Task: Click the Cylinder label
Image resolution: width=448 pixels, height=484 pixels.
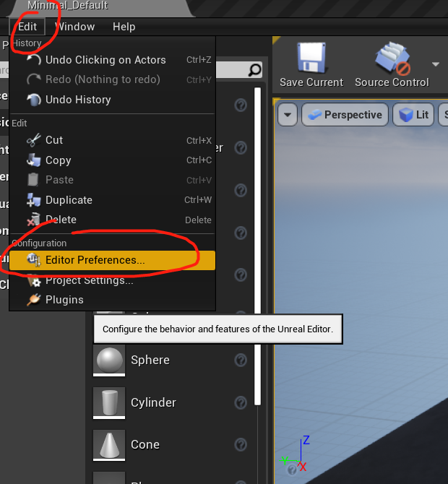Action: [x=153, y=403]
